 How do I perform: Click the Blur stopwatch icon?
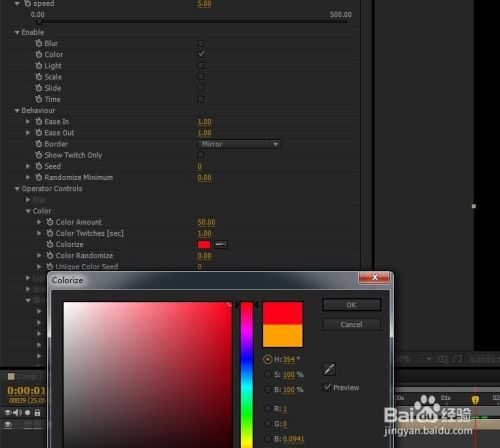(39, 43)
